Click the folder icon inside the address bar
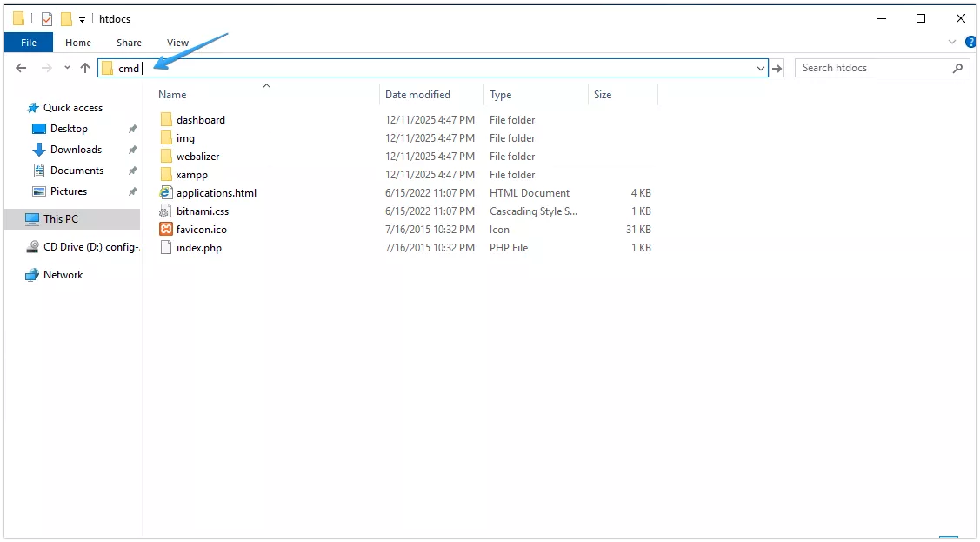The width and height of the screenshot is (980, 542). point(109,67)
